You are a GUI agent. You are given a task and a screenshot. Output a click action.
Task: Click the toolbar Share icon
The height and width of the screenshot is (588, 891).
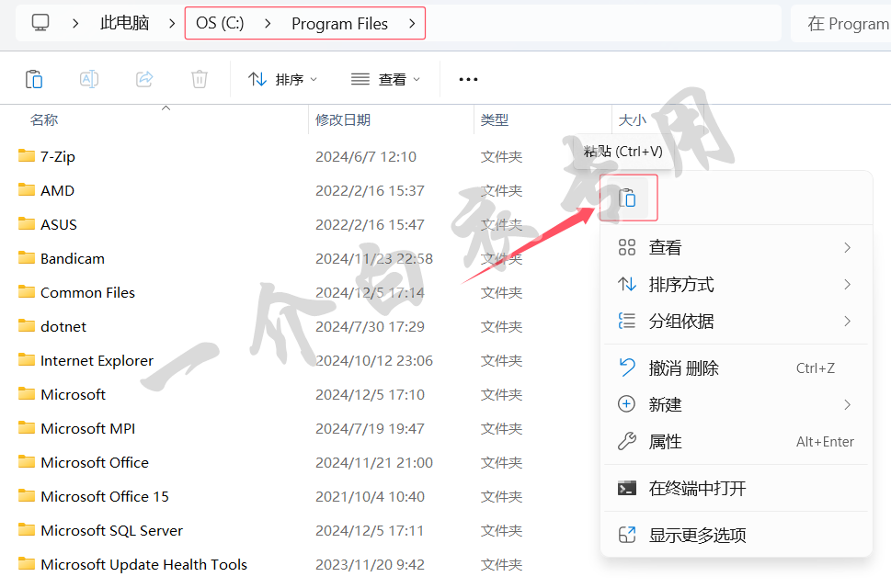(x=144, y=79)
